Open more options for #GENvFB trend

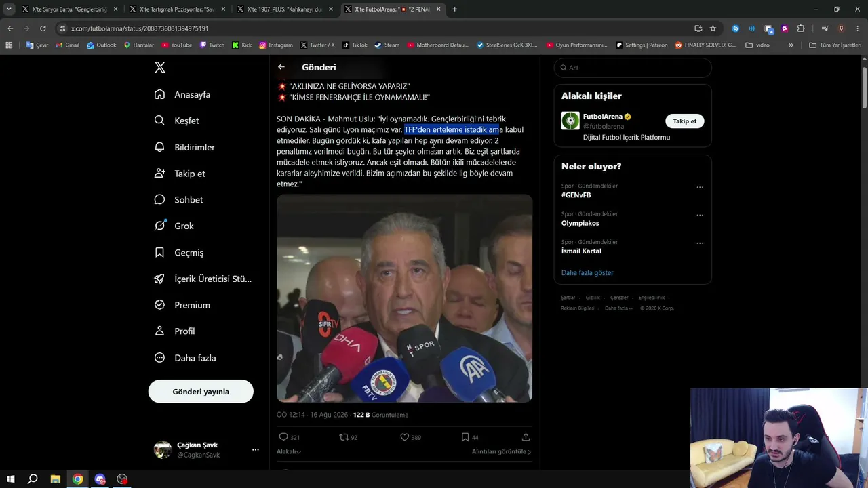[700, 187]
